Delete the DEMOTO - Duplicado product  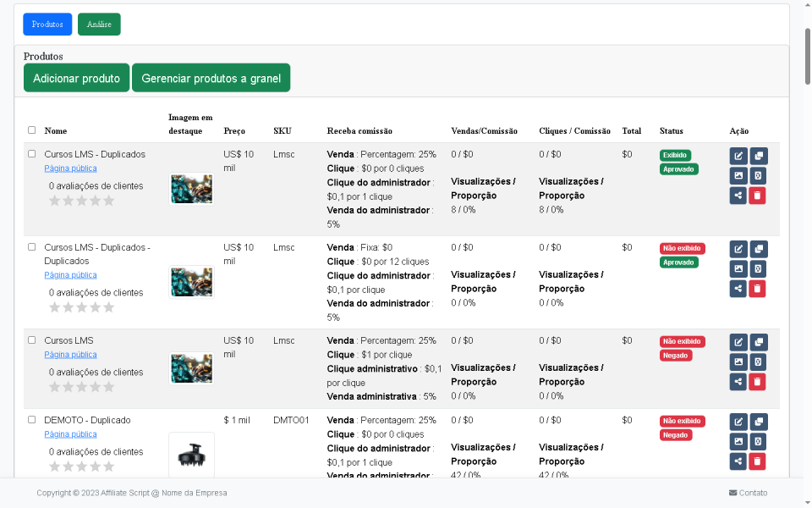[758, 461]
